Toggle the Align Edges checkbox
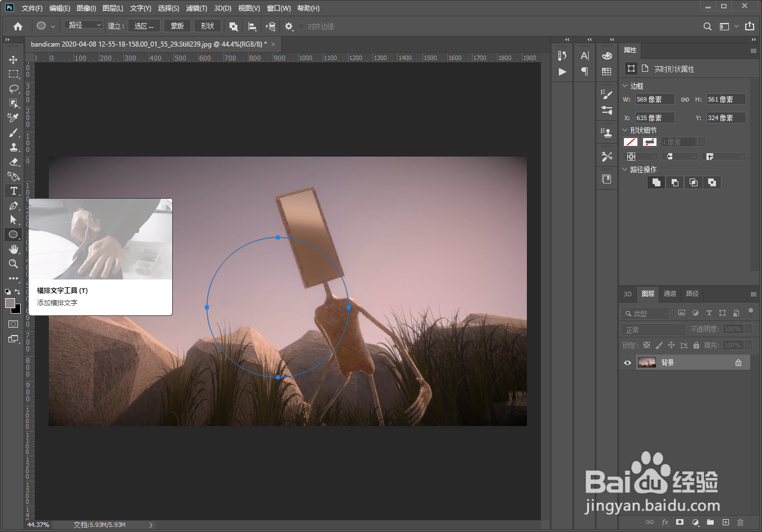This screenshot has width=762, height=532. click(301, 26)
